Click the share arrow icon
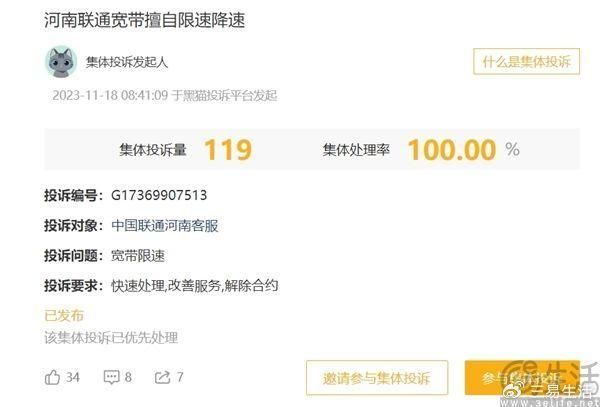The height and width of the screenshot is (407, 600). pos(162,377)
